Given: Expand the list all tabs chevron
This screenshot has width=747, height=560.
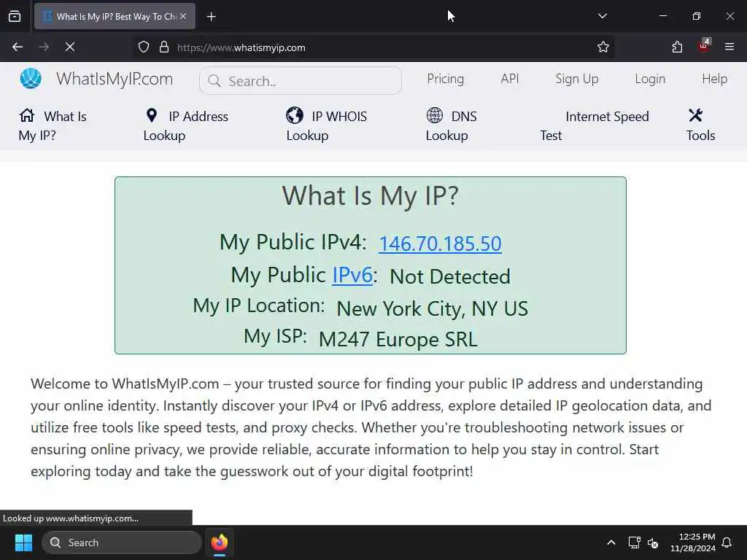Looking at the screenshot, I should click(x=602, y=16).
